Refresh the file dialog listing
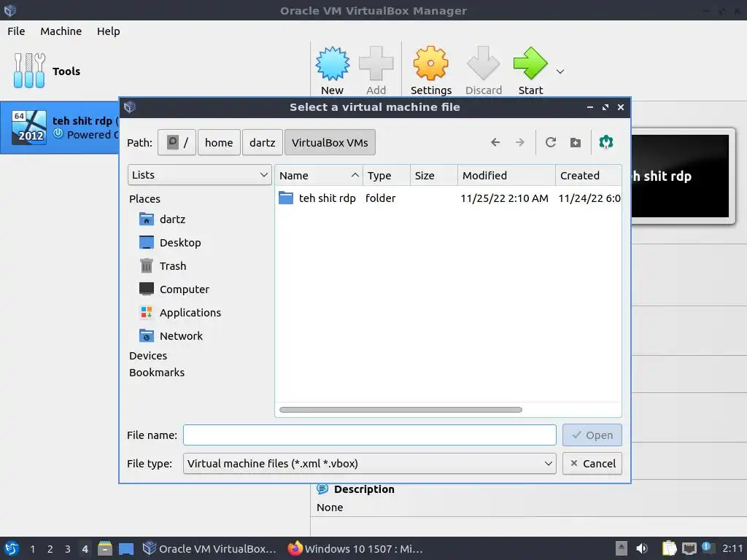Image resolution: width=747 pixels, height=560 pixels. (x=551, y=142)
